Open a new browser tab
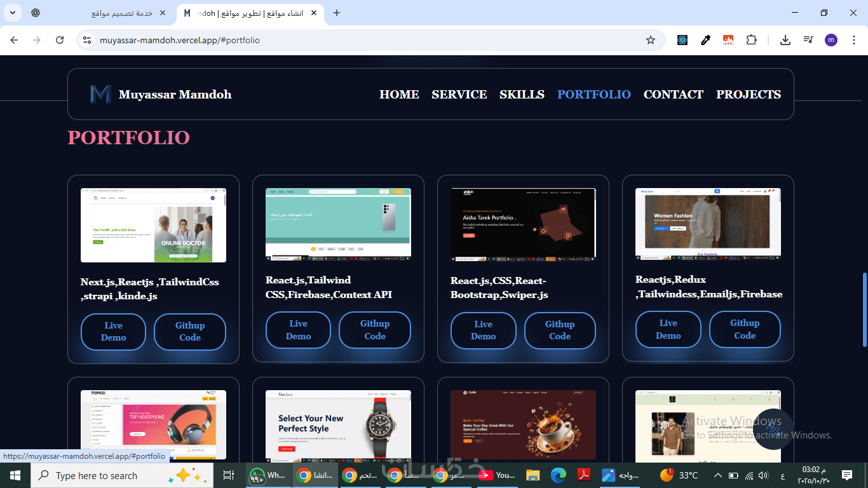The width and height of the screenshot is (868, 488). tap(337, 13)
